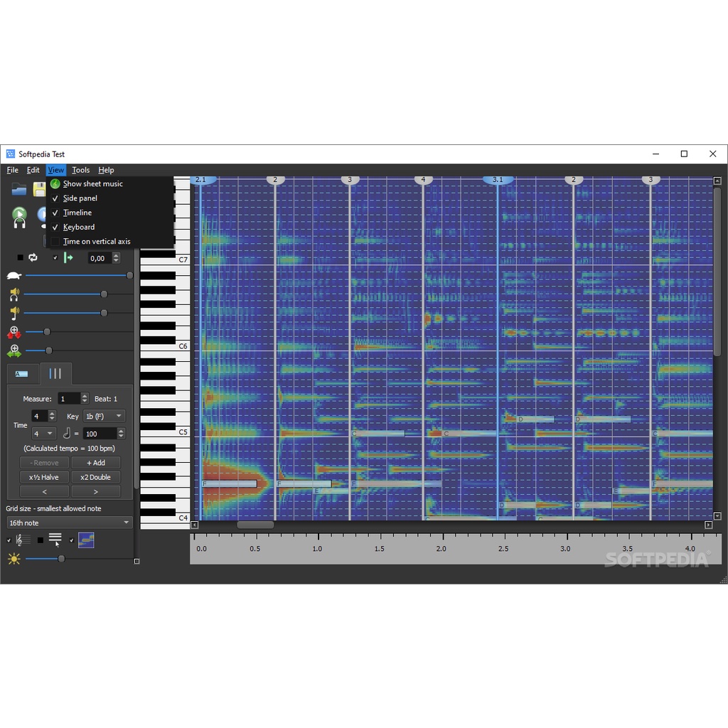
Task: Click the x2 Double tempo button
Action: coord(95,477)
